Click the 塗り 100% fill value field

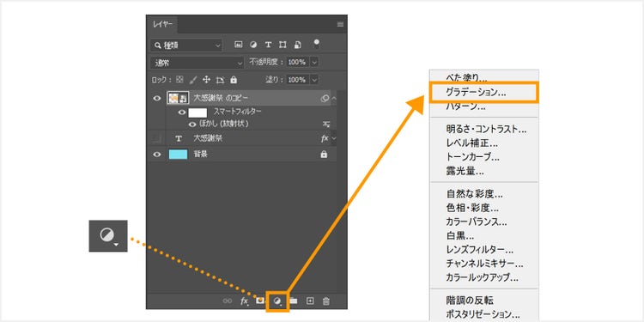point(297,80)
